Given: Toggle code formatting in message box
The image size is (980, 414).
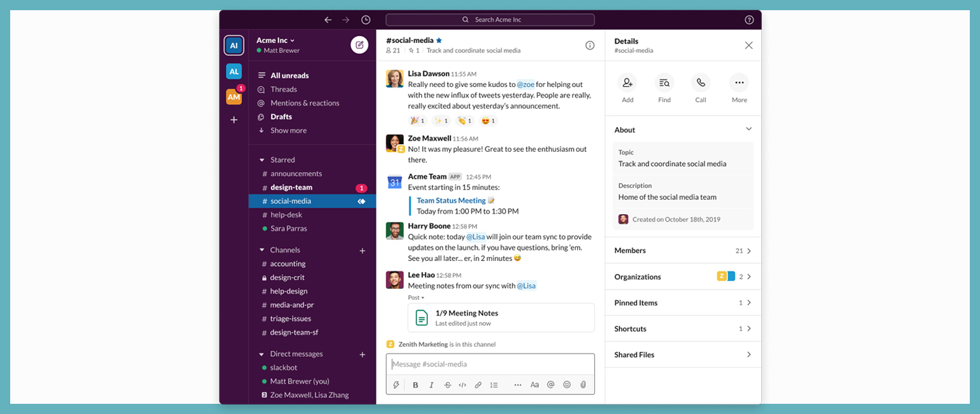Looking at the screenshot, I should tap(463, 385).
